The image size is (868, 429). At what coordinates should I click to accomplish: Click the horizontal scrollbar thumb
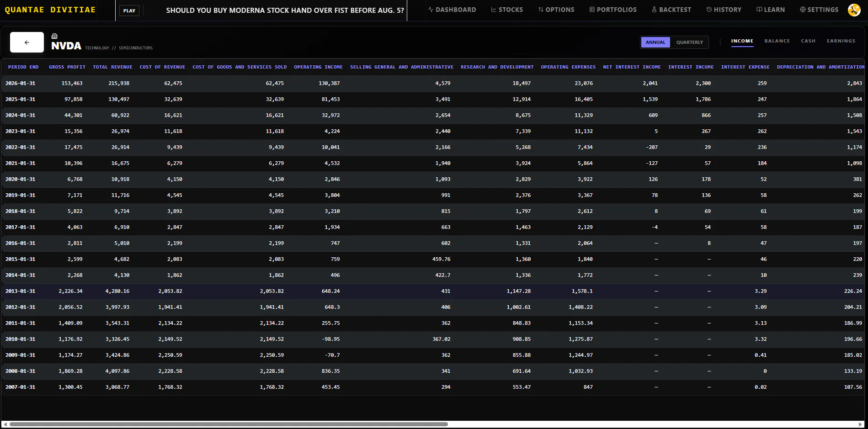click(x=229, y=424)
